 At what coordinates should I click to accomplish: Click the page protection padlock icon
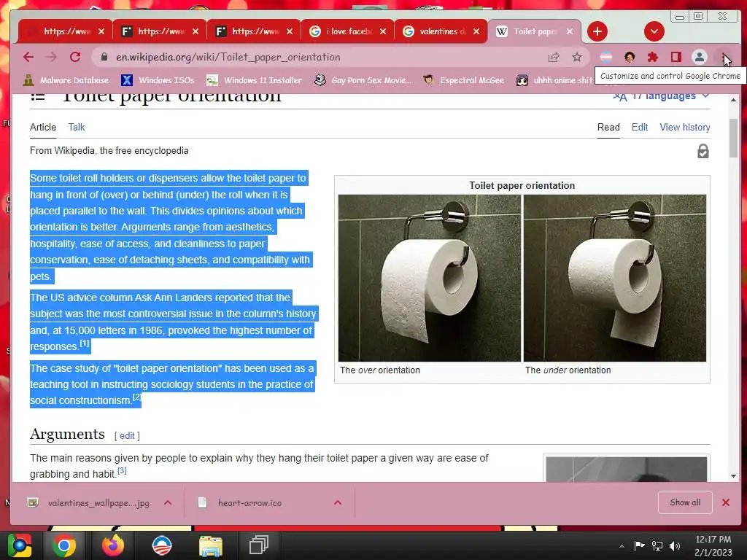[703, 152]
